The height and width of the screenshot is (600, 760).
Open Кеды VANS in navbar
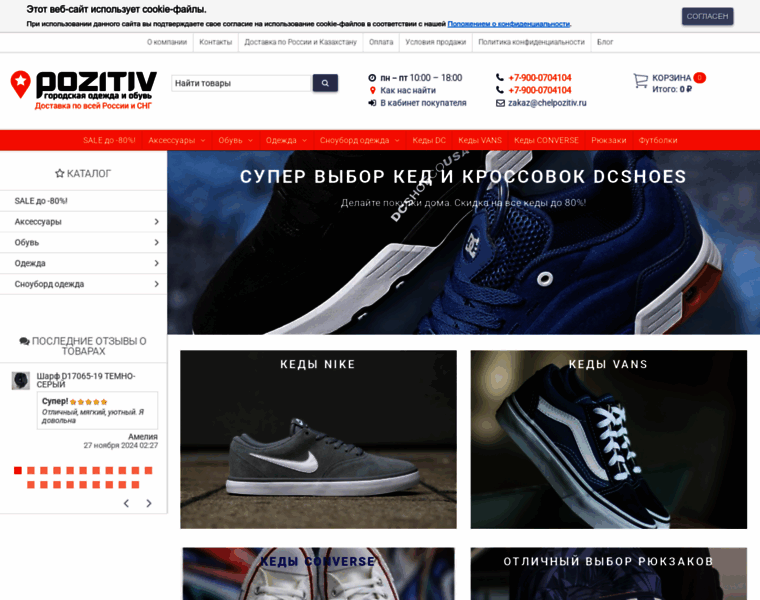(x=480, y=140)
